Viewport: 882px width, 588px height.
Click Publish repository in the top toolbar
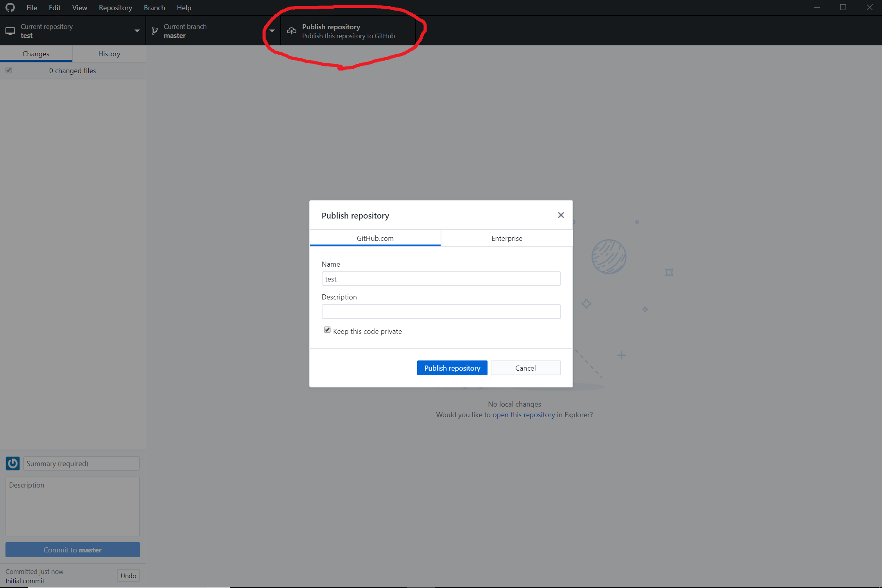click(348, 31)
